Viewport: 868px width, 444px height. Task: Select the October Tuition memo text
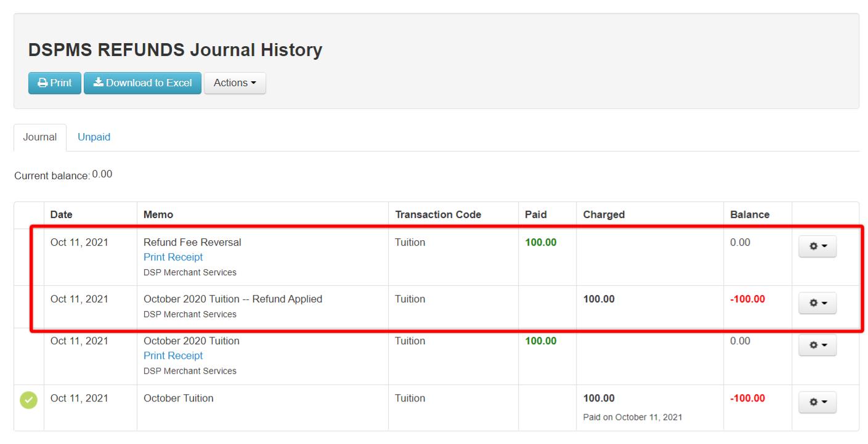click(179, 398)
